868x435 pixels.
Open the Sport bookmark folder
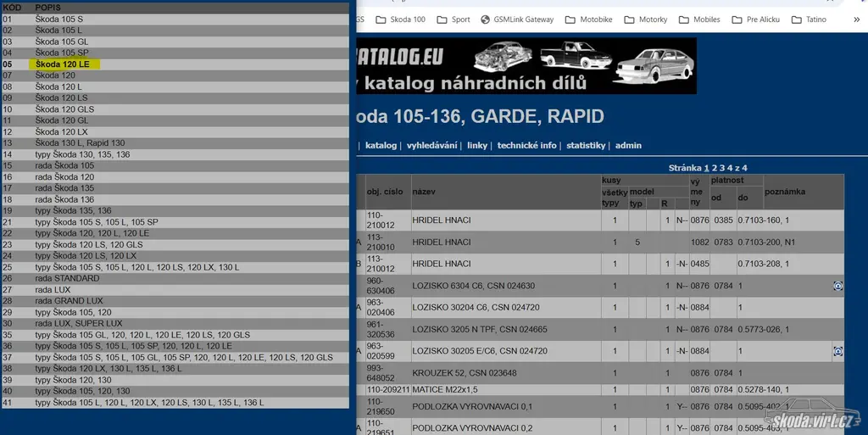453,20
